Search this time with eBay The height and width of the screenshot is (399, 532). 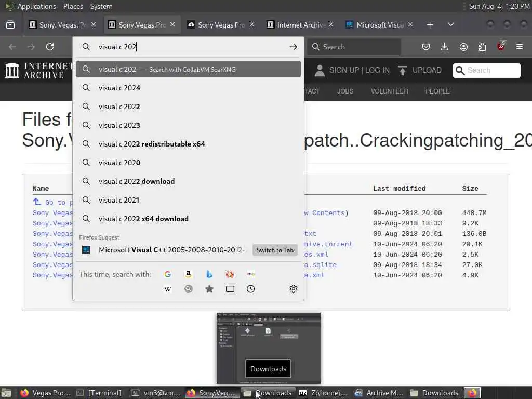point(251,274)
